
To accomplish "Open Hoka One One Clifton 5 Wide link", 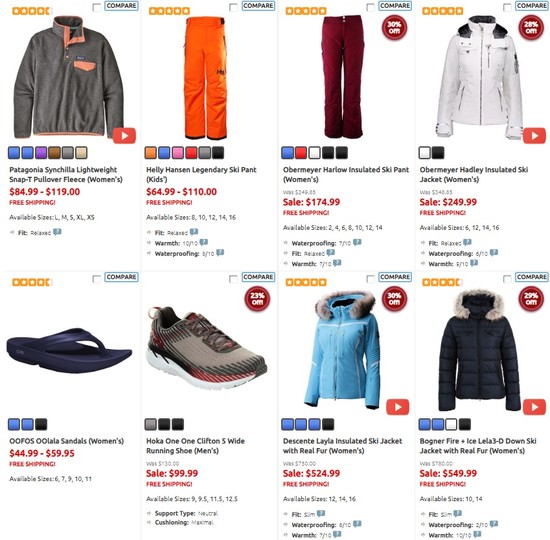I will point(195,446).
